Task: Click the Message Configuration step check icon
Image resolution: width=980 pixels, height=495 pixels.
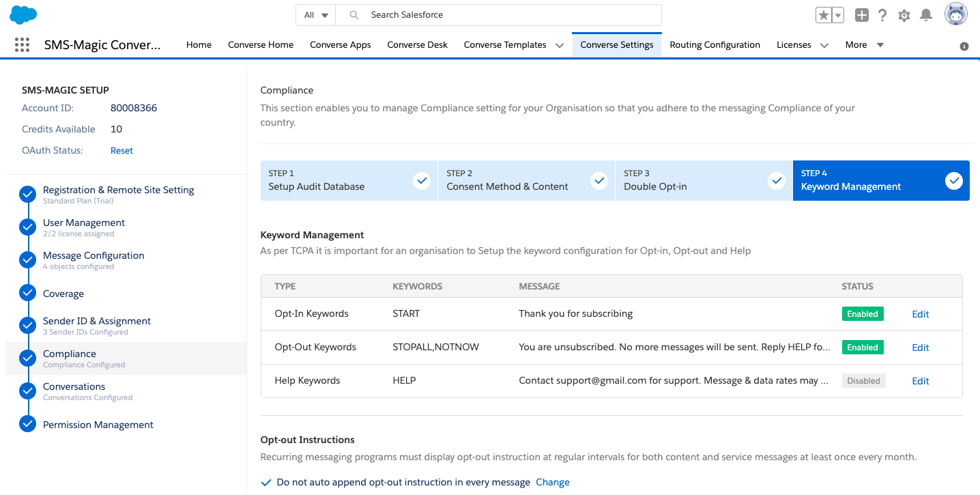Action: tap(27, 260)
